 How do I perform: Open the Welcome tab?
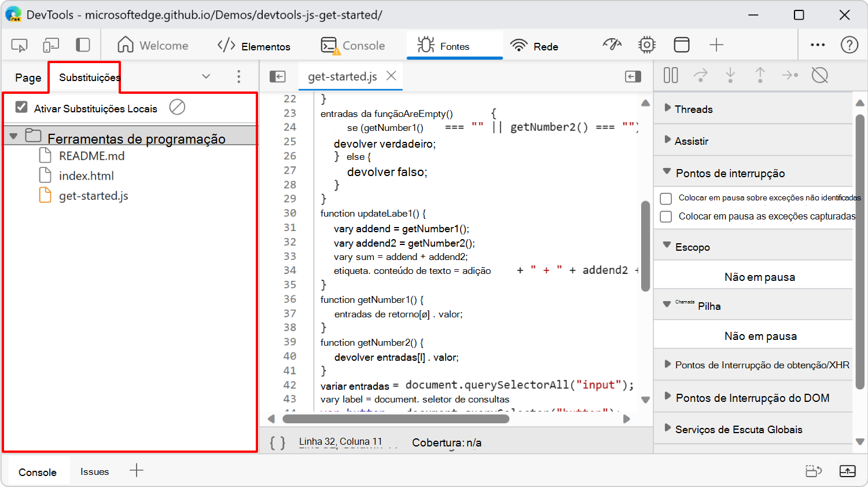tap(153, 45)
